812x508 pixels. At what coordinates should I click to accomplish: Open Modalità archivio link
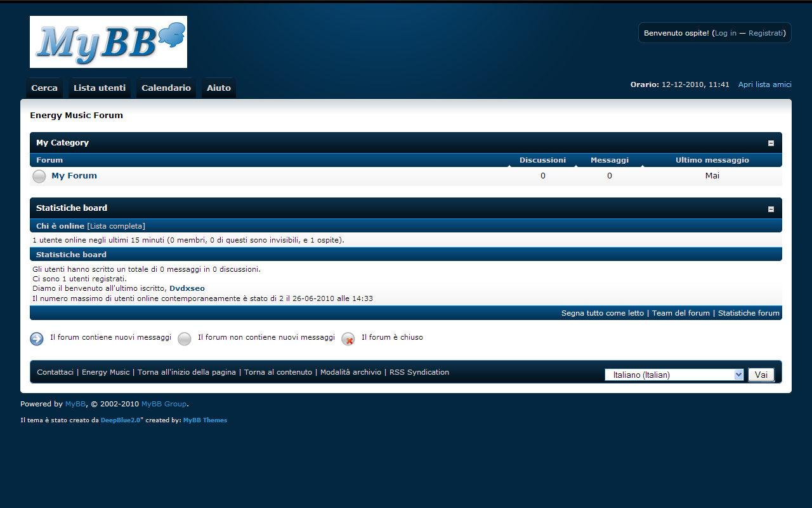click(x=351, y=372)
